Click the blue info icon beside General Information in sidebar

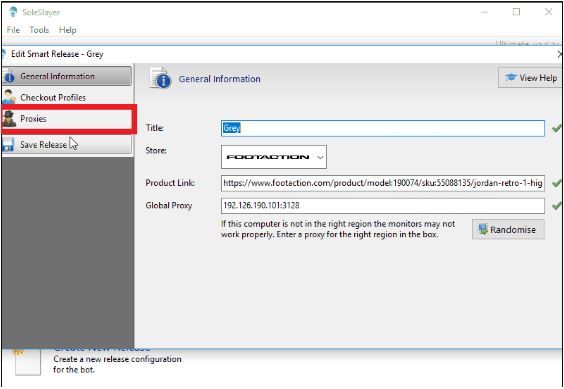9,77
